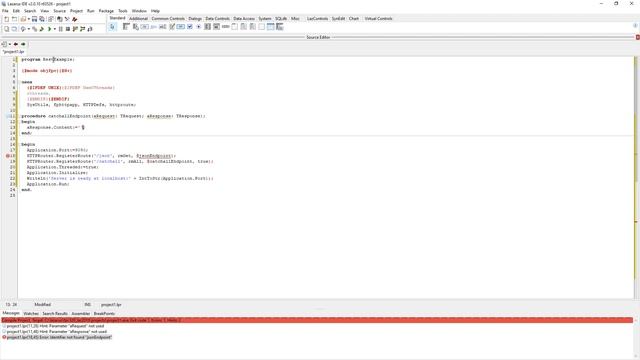
Task: Click the View Forms toolbar icon
Action: pos(14,29)
